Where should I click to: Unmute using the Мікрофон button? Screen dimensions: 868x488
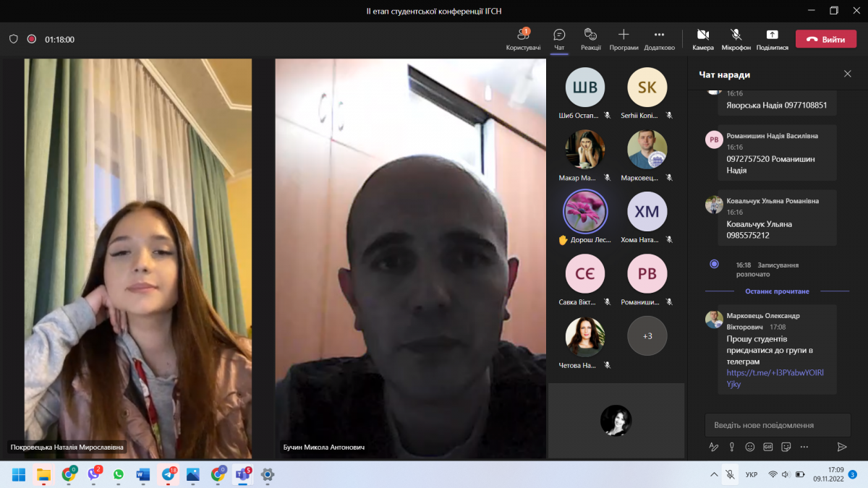(736, 39)
